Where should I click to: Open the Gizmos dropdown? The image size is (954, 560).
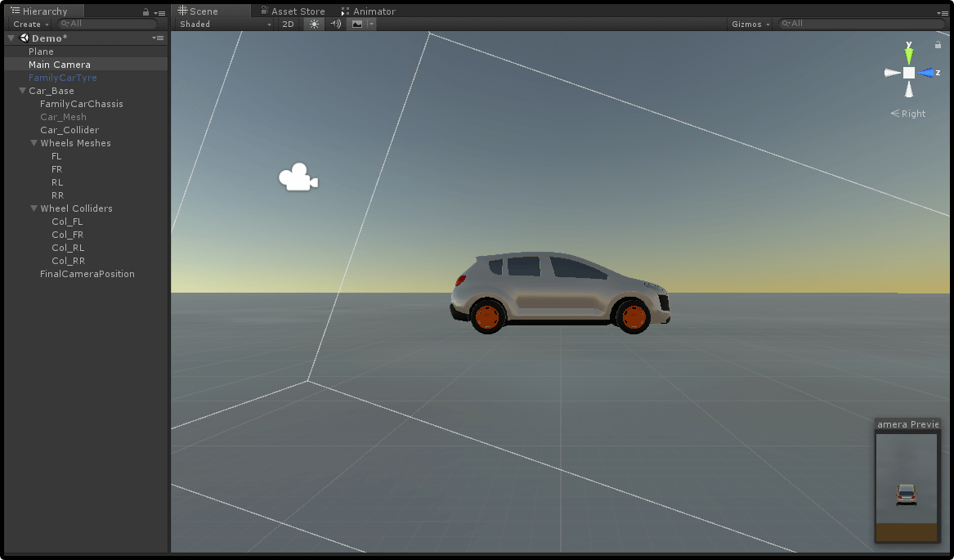pyautogui.click(x=750, y=25)
